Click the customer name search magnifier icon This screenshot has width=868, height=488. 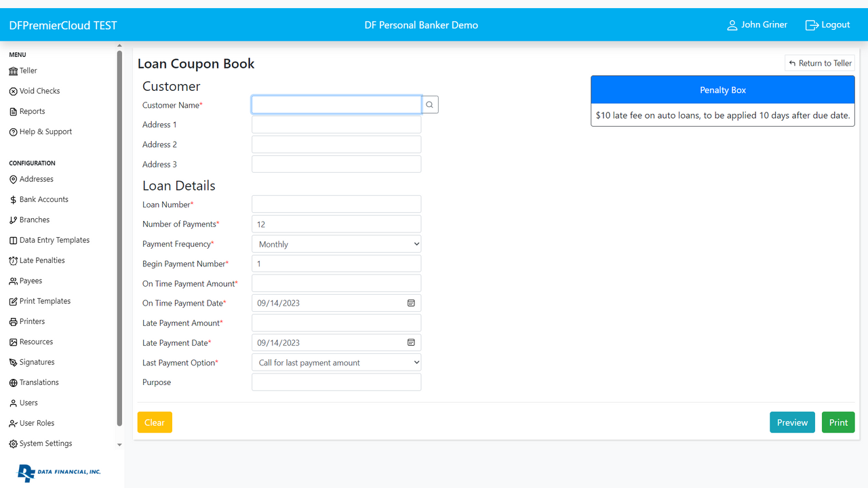(x=429, y=105)
